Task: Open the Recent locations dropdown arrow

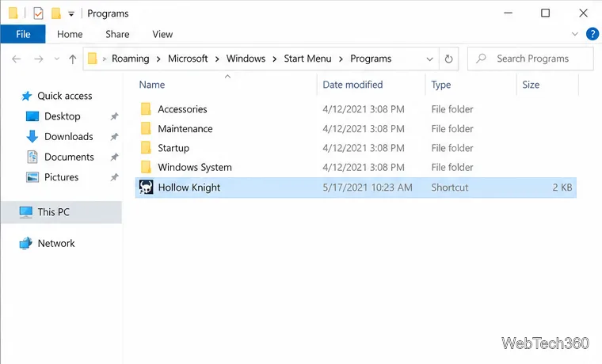Action: pyautogui.click(x=57, y=59)
